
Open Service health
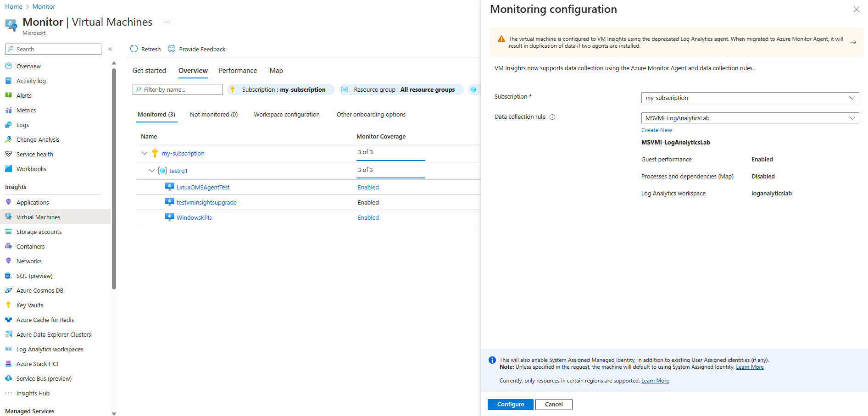pyautogui.click(x=35, y=154)
